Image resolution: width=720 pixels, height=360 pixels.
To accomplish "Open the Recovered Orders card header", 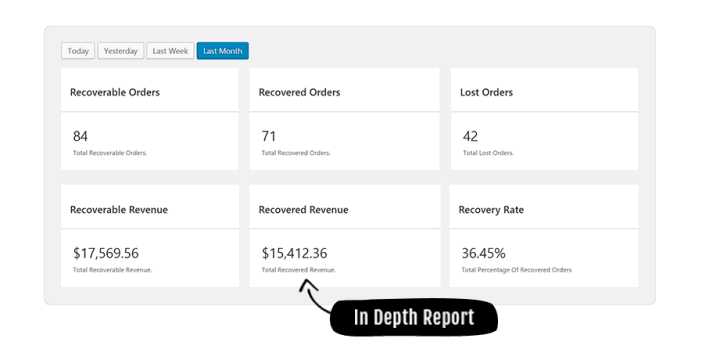I will click(299, 92).
